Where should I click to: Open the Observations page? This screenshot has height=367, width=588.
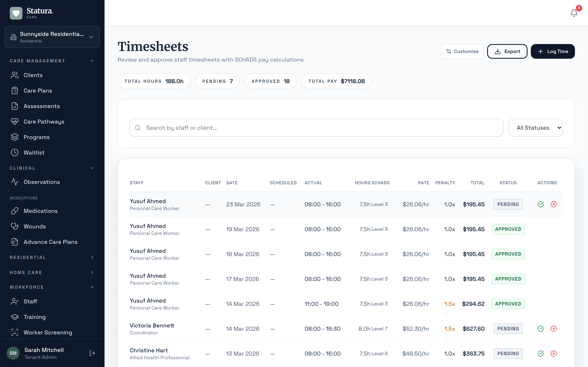click(x=42, y=182)
